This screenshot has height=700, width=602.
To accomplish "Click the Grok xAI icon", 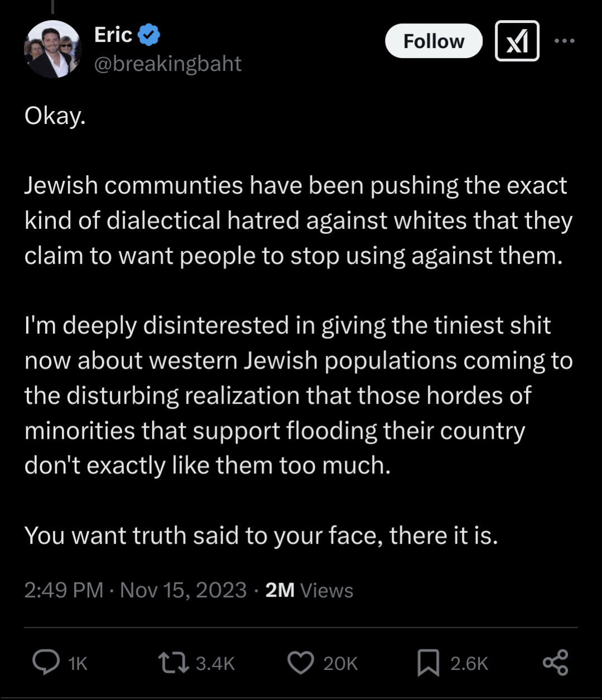I will pos(517,41).
